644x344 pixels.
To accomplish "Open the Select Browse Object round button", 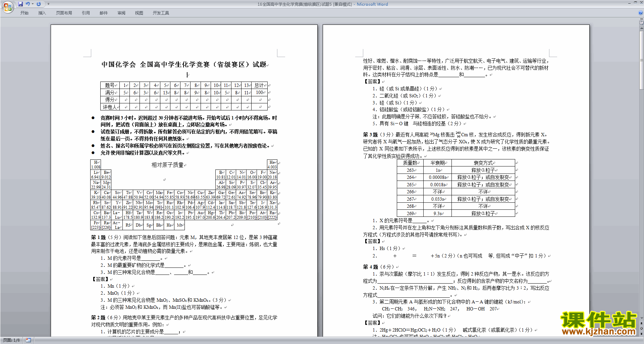I will pyautogui.click(x=642, y=329).
